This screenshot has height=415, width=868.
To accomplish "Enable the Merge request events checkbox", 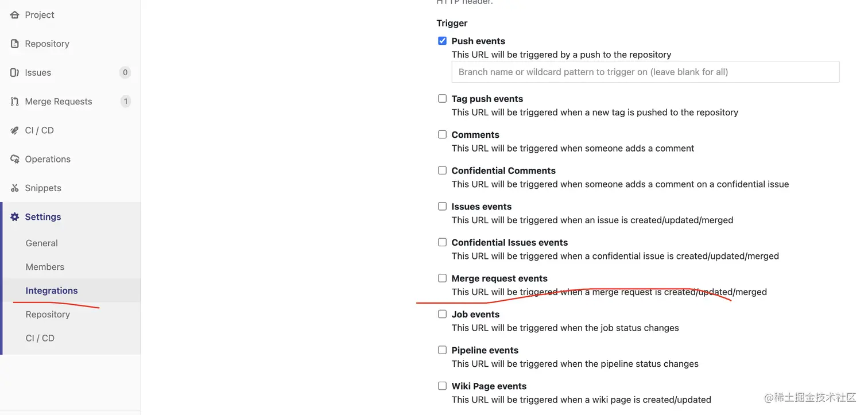I will [x=442, y=278].
